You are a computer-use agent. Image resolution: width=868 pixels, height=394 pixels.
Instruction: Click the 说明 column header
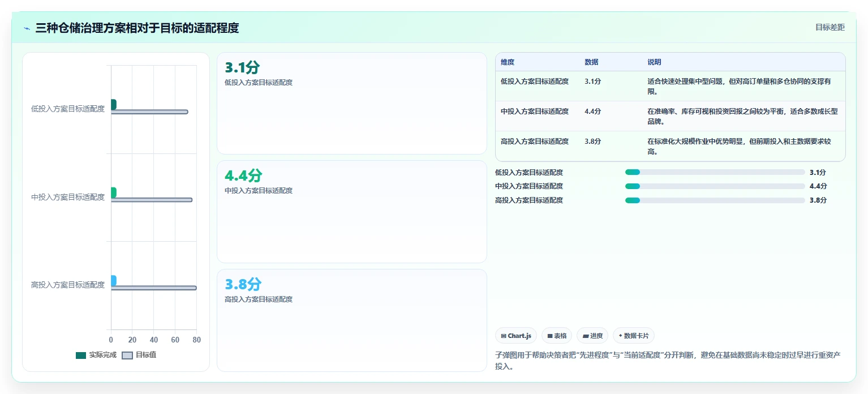[654, 62]
